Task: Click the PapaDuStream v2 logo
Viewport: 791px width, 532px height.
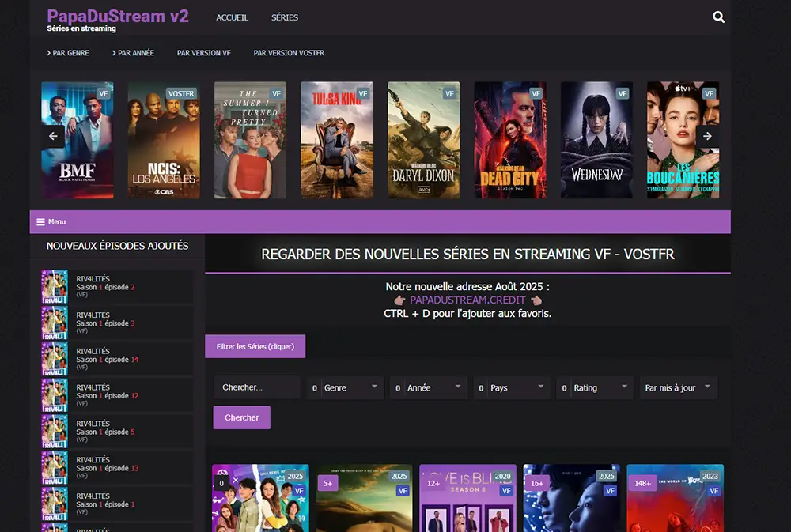Action: point(118,17)
